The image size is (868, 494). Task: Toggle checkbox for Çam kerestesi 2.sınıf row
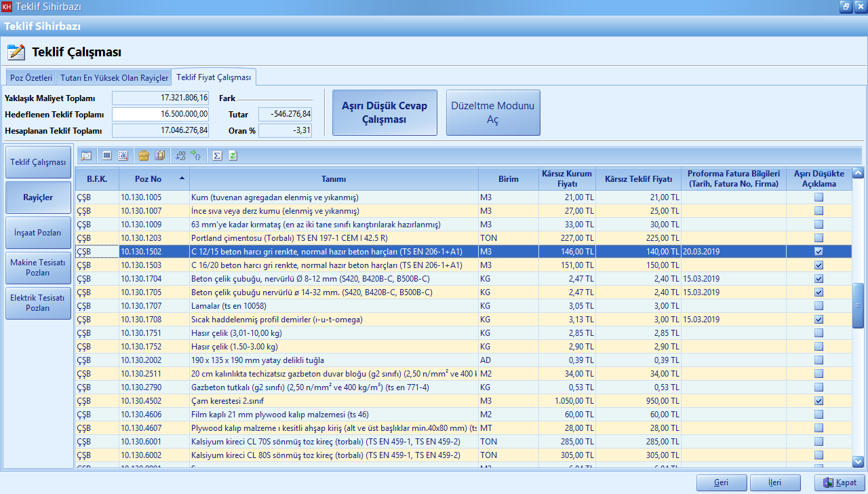click(x=818, y=401)
